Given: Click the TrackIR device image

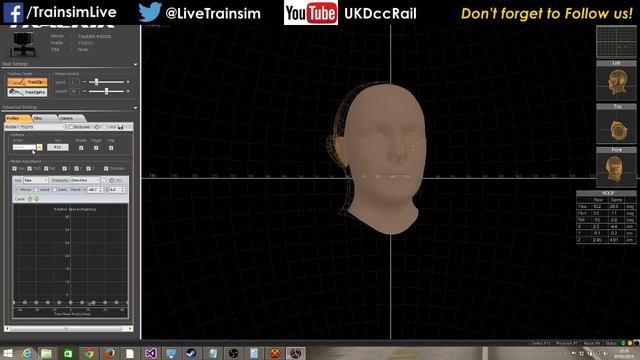Looking at the screenshot, I should [x=23, y=44].
